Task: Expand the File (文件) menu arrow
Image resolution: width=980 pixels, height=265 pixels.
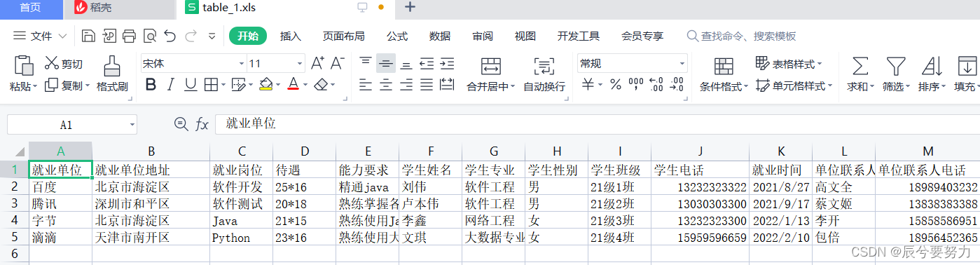Action: [x=62, y=36]
